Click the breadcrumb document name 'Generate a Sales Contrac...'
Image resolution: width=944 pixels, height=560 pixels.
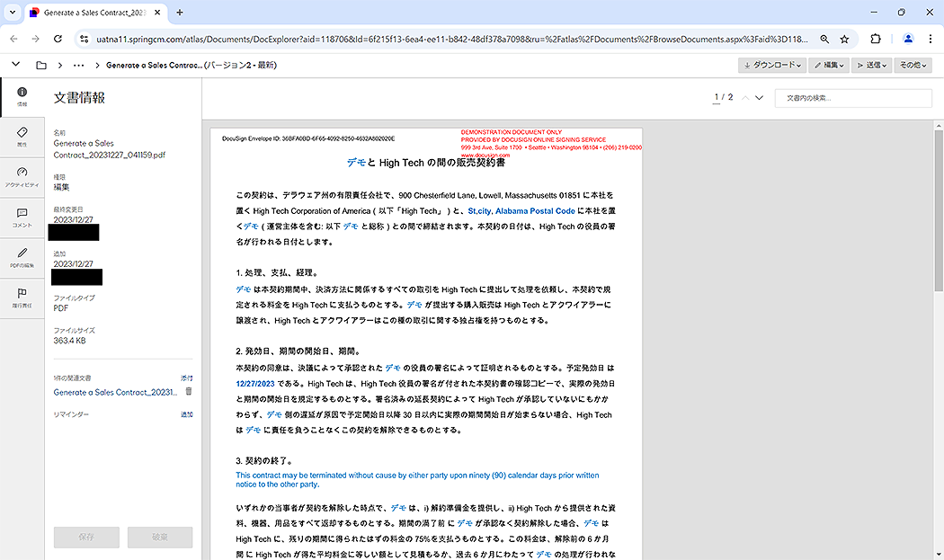(154, 65)
